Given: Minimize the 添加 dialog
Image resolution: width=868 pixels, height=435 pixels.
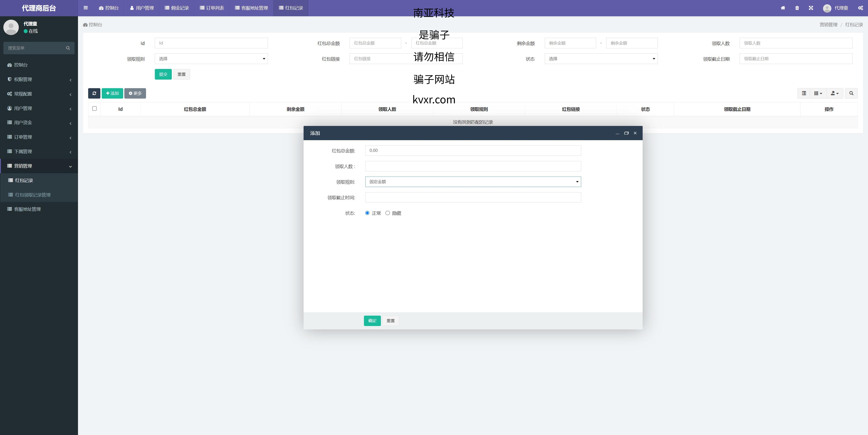Looking at the screenshot, I should (617, 133).
